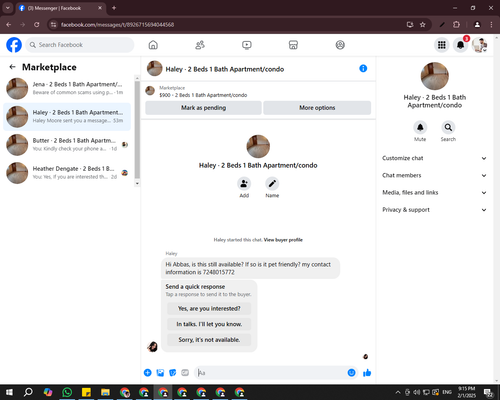This screenshot has height=400, width=500.
Task: Expand the Customize chat section
Action: [434, 158]
